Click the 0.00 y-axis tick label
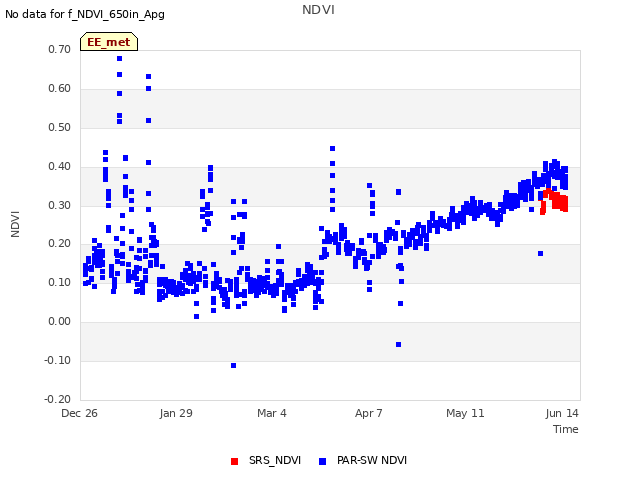This screenshot has width=640, height=480. click(x=59, y=322)
